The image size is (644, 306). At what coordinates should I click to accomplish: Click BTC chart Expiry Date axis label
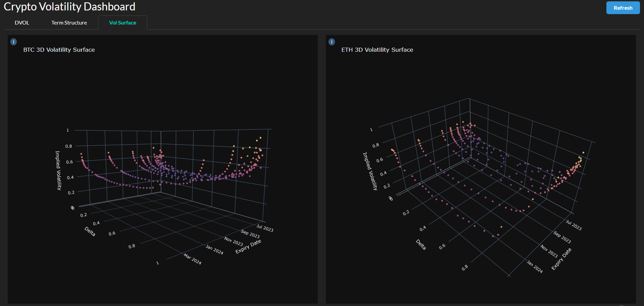pos(248,247)
